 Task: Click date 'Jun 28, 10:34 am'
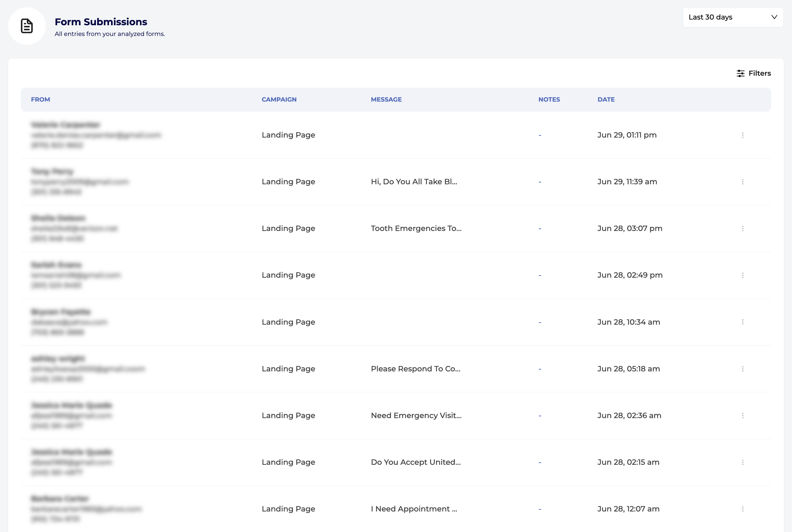[629, 322]
